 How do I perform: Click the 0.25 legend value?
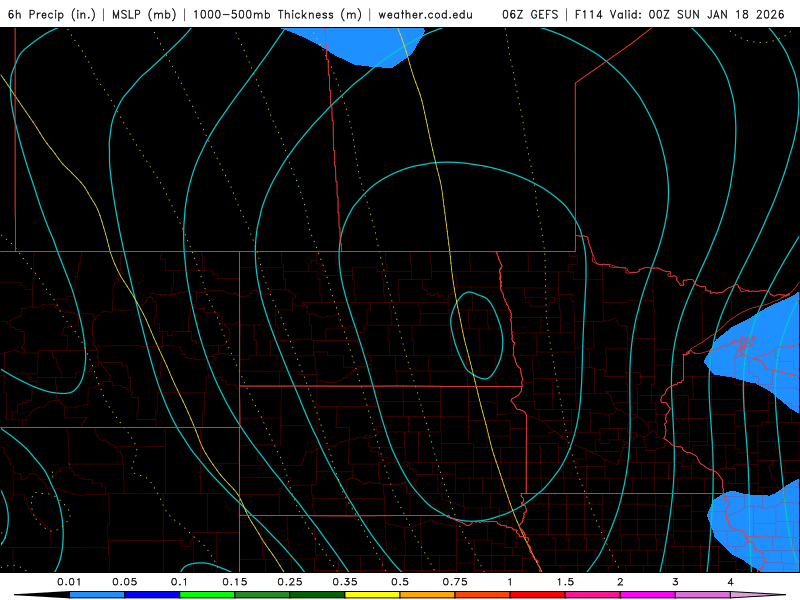290,582
